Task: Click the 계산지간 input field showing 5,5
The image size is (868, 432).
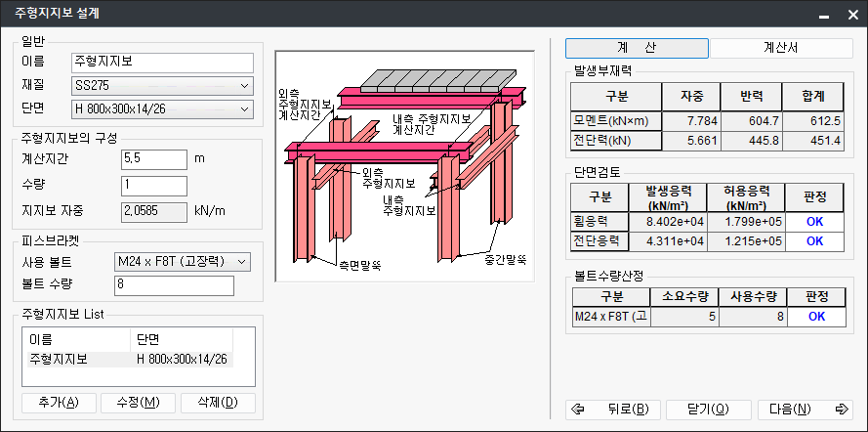Action: (153, 157)
